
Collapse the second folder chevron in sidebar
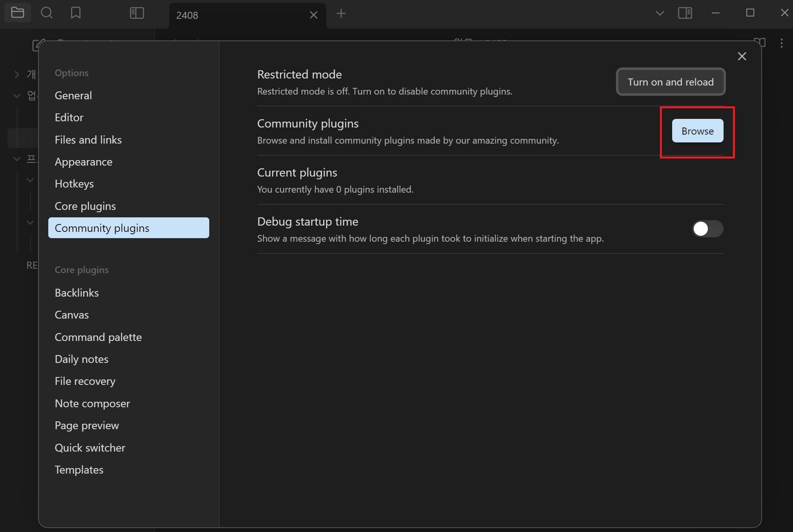(17, 95)
